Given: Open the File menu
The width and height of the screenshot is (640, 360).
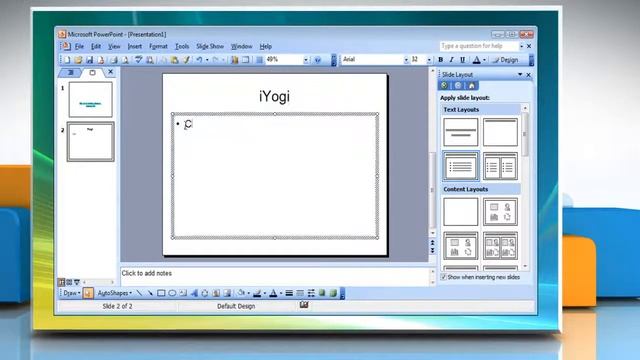Looking at the screenshot, I should pyautogui.click(x=79, y=47).
